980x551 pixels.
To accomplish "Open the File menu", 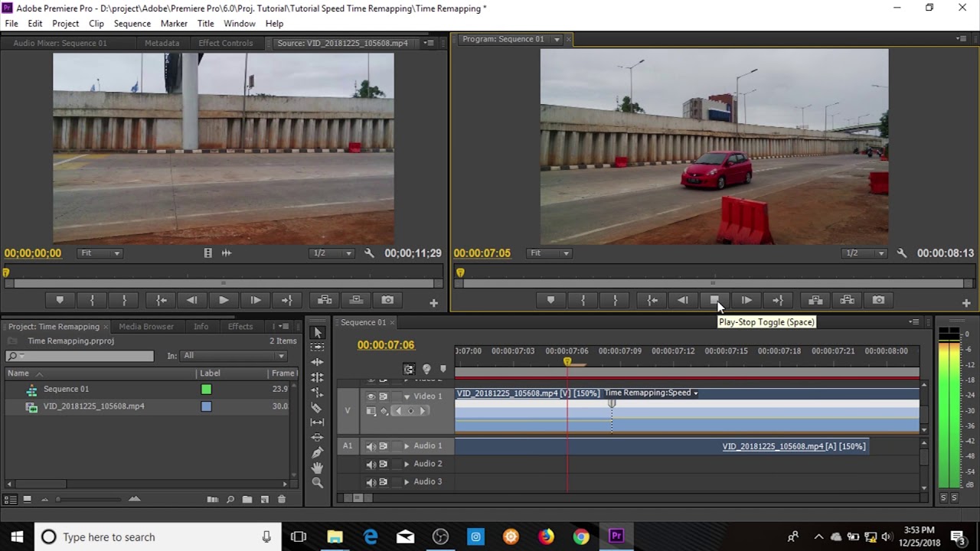I will click(11, 24).
